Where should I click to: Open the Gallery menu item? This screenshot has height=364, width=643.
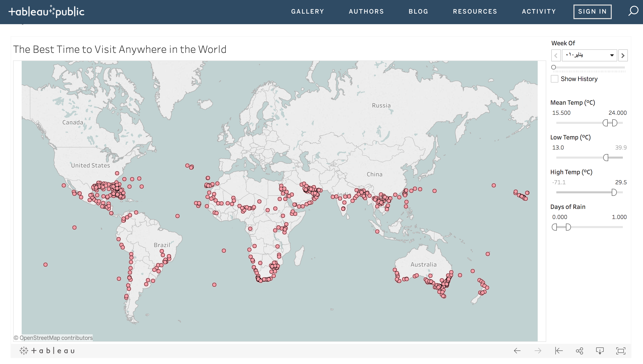[307, 11]
